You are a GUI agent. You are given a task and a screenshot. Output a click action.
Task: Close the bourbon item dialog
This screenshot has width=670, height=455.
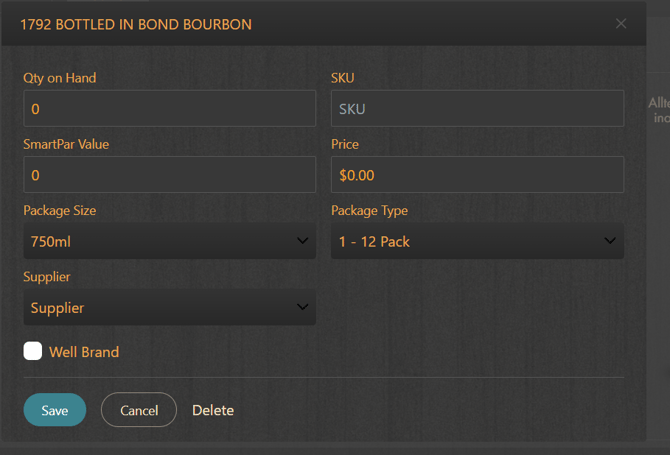click(621, 23)
